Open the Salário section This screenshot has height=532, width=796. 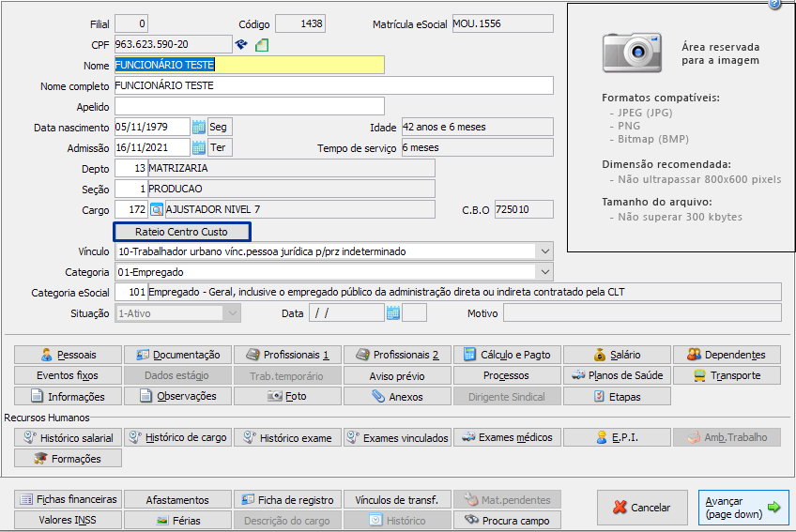click(x=618, y=355)
